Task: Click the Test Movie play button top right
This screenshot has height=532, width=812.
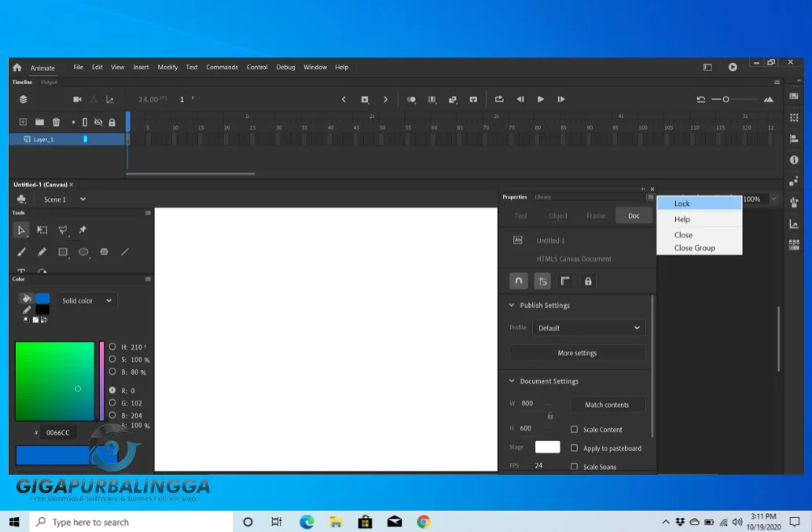Action: tap(733, 68)
